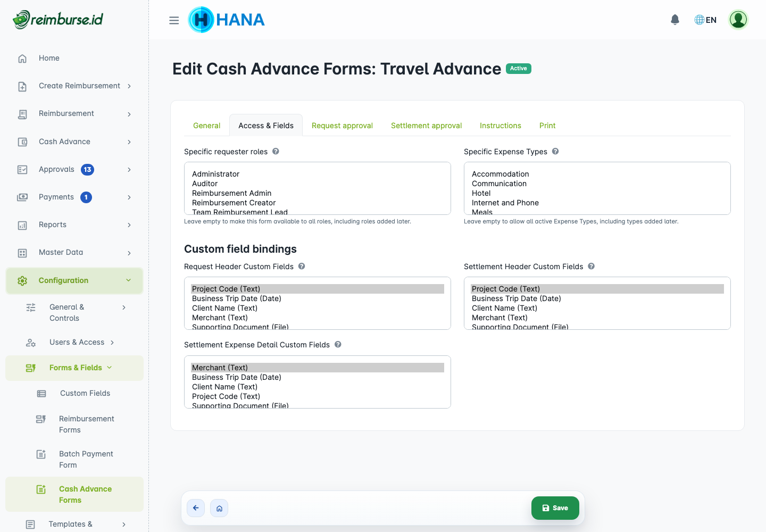The height and width of the screenshot is (532, 766).
Task: Click the home icon in bottom bar
Action: coord(219,508)
